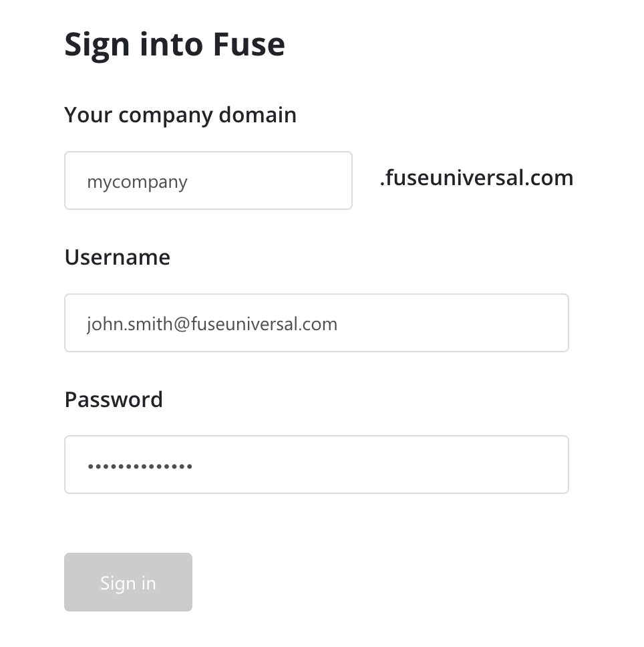Click the john.smith@fuseuniversal.com placeholder text

coord(212,324)
